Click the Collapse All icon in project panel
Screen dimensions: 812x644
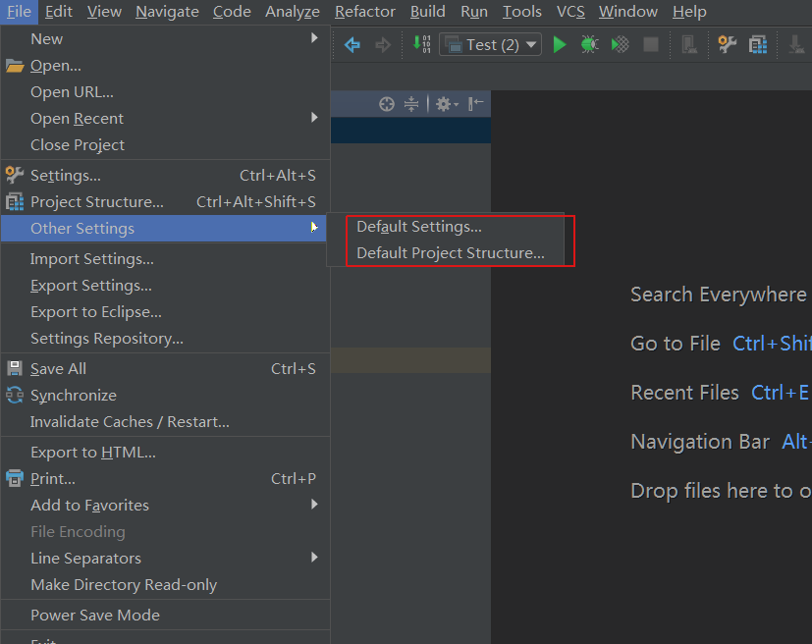click(411, 104)
